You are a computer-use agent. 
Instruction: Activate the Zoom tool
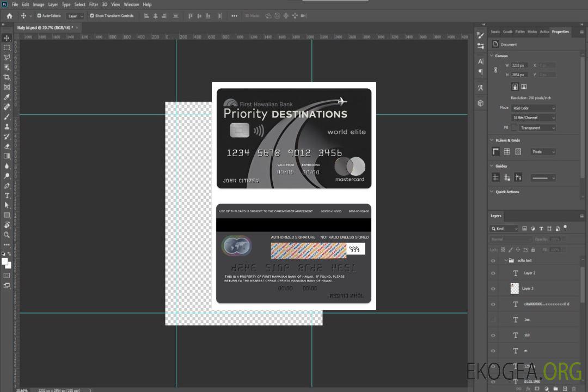click(x=7, y=235)
